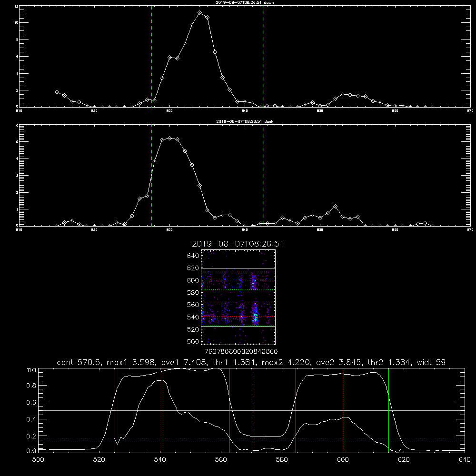
Task: Click the solid green line near 615 in bottom plot
Action: tap(388, 410)
